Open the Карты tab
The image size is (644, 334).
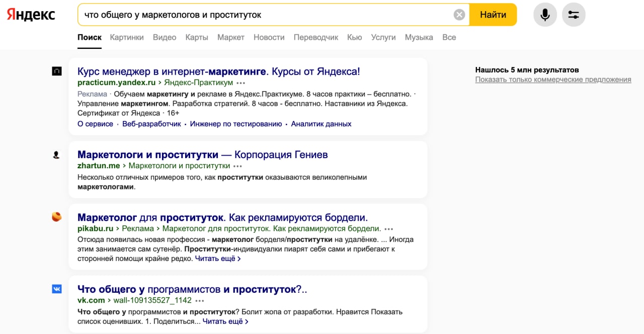[197, 37]
